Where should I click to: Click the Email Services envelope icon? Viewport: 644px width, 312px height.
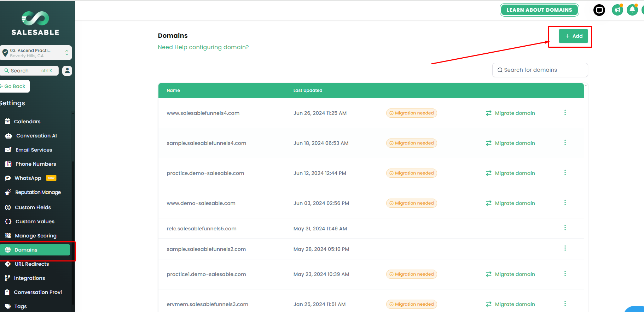click(x=8, y=150)
